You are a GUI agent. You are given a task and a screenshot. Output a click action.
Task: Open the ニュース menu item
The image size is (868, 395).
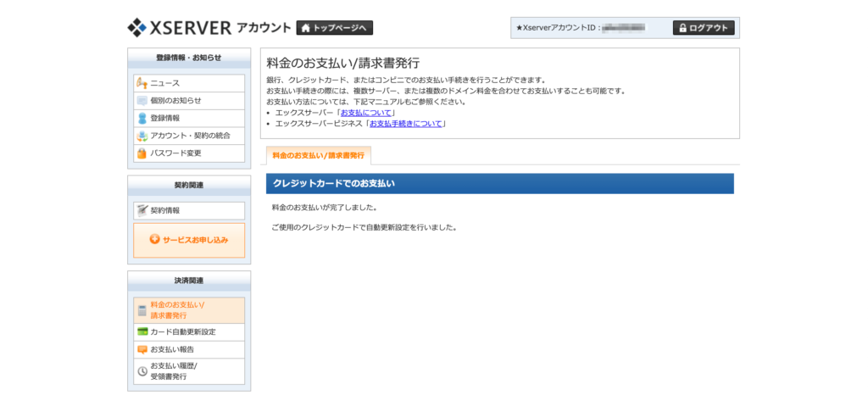click(189, 83)
